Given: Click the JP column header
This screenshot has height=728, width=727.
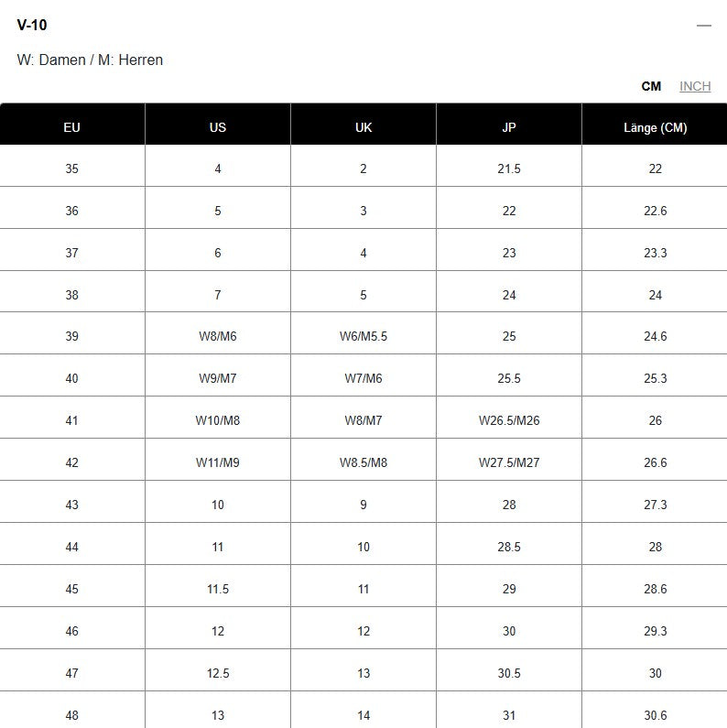Looking at the screenshot, I should tap(509, 127).
